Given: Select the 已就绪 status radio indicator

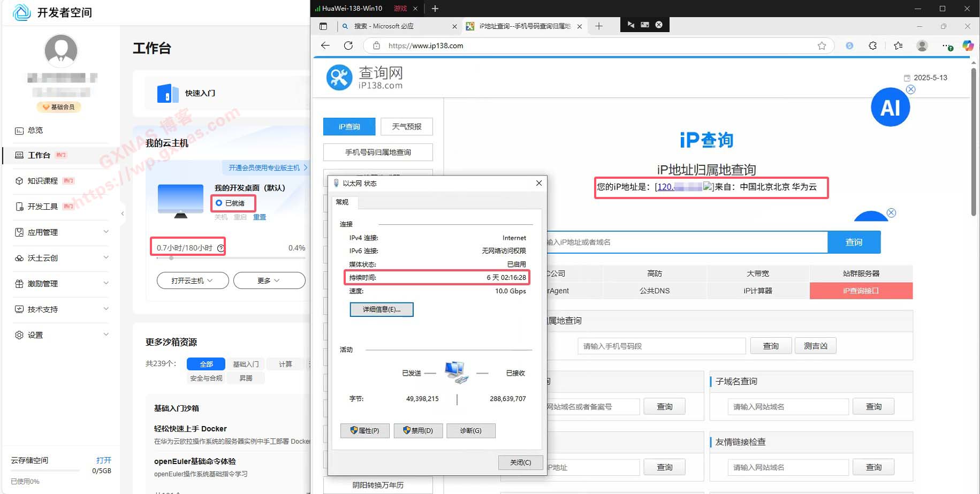Looking at the screenshot, I should [219, 203].
